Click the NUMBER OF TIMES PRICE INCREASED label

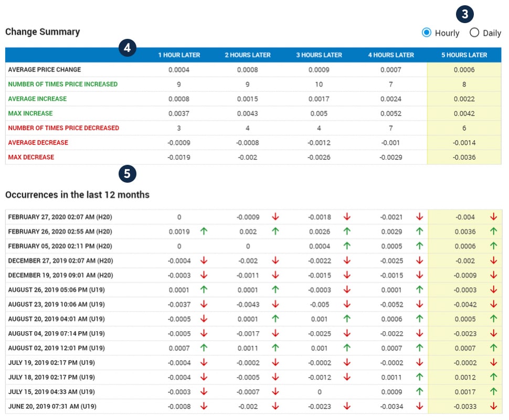[x=62, y=84]
